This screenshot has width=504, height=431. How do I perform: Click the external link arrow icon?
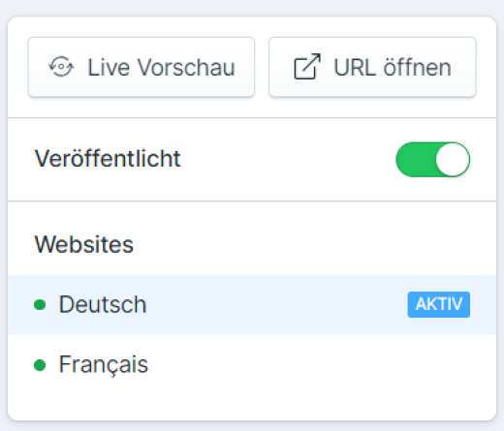click(x=307, y=67)
